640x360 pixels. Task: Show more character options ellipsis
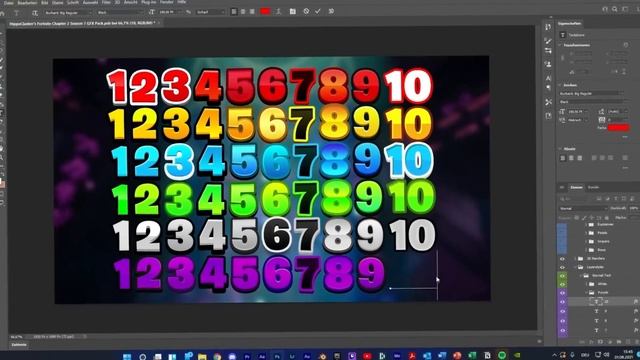(625, 137)
